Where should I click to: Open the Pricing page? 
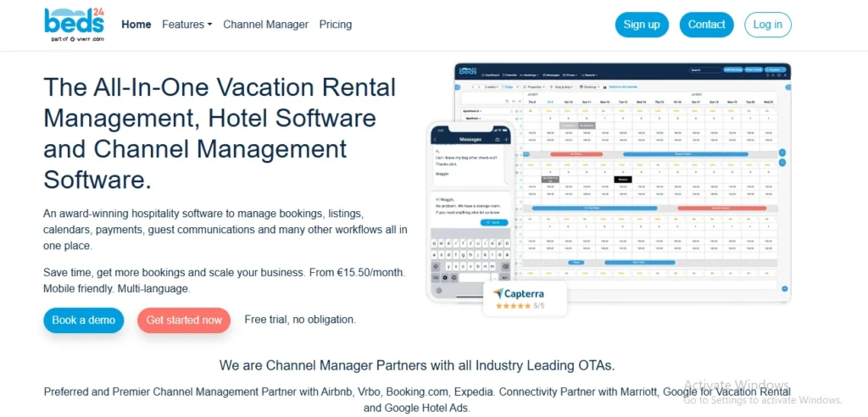(x=336, y=25)
